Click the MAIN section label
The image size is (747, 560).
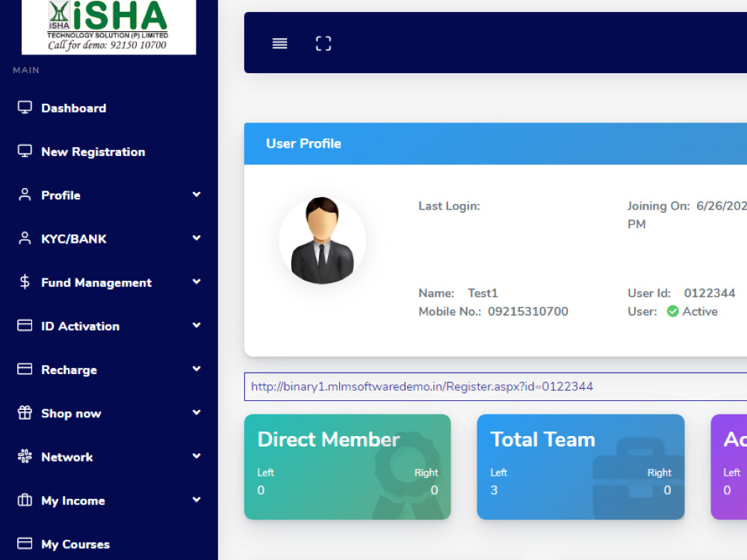coord(26,70)
